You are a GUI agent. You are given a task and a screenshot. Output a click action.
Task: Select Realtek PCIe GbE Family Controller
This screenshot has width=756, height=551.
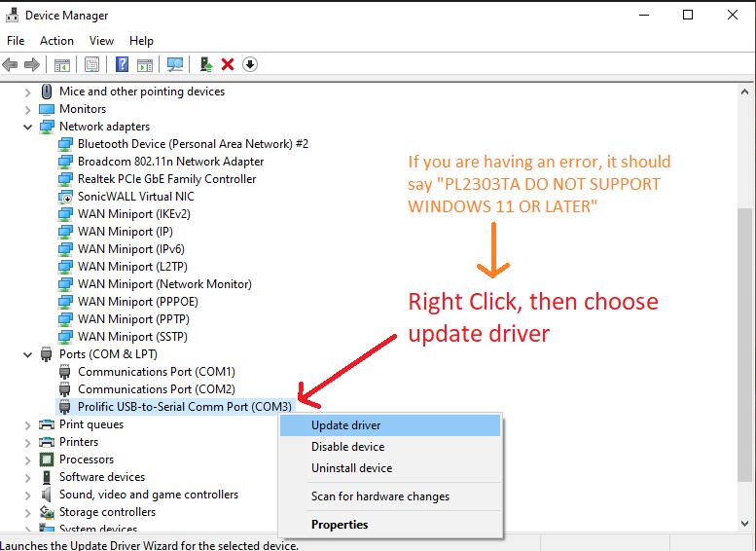coord(166,179)
